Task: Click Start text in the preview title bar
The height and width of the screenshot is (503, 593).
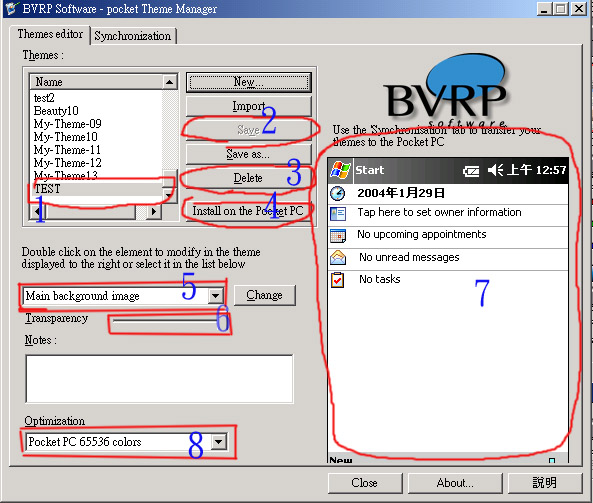Action: 369,170
